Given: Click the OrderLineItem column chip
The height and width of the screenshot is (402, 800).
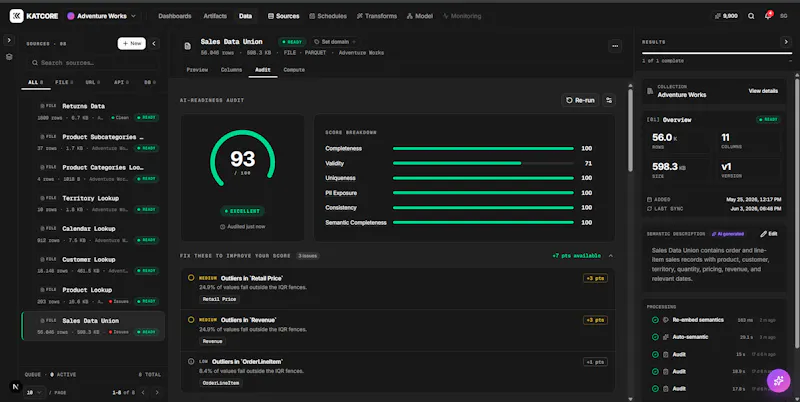Looking at the screenshot, I should [221, 383].
